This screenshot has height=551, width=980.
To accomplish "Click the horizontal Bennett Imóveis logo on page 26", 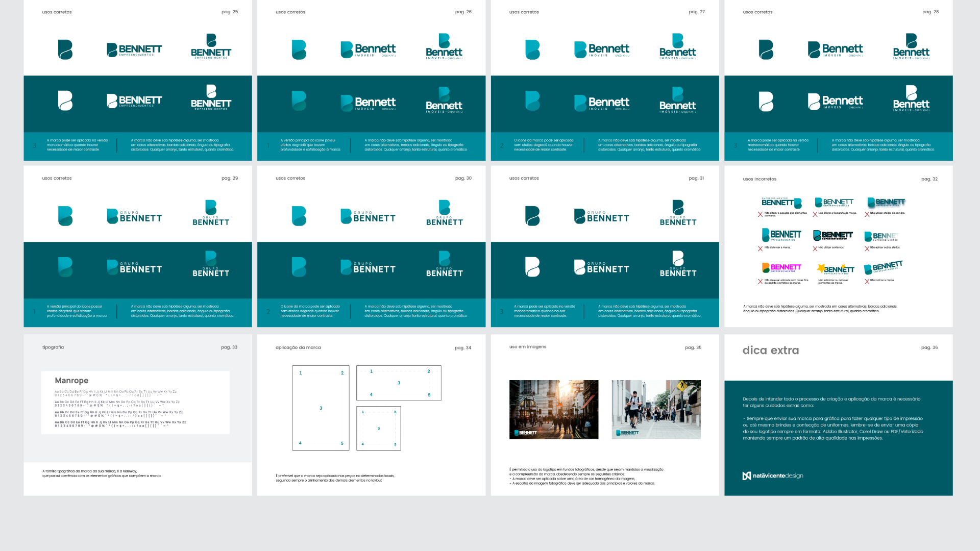I will pyautogui.click(x=368, y=49).
